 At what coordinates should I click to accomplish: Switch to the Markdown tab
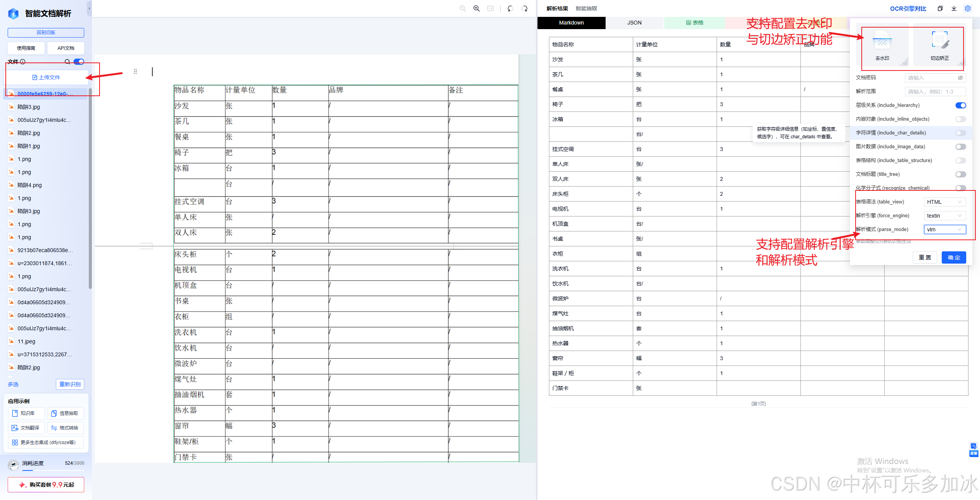coord(571,23)
